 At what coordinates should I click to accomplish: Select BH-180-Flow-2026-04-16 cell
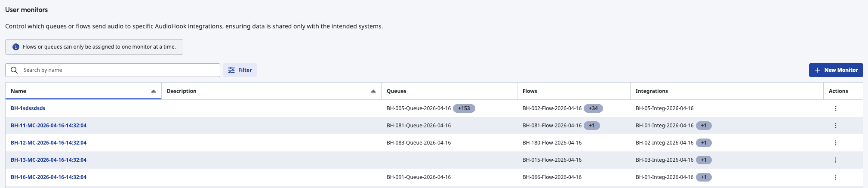pyautogui.click(x=552, y=143)
